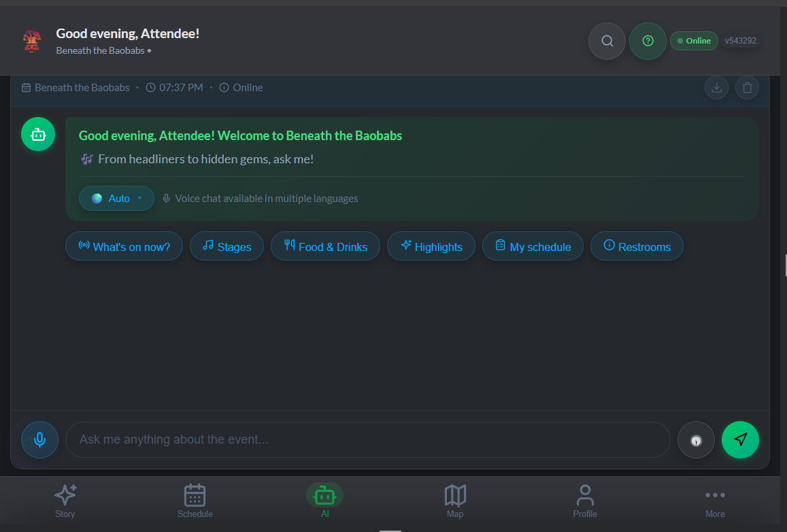787x532 pixels.
Task: Select the Map tab in bottom navigation
Action: (x=455, y=501)
